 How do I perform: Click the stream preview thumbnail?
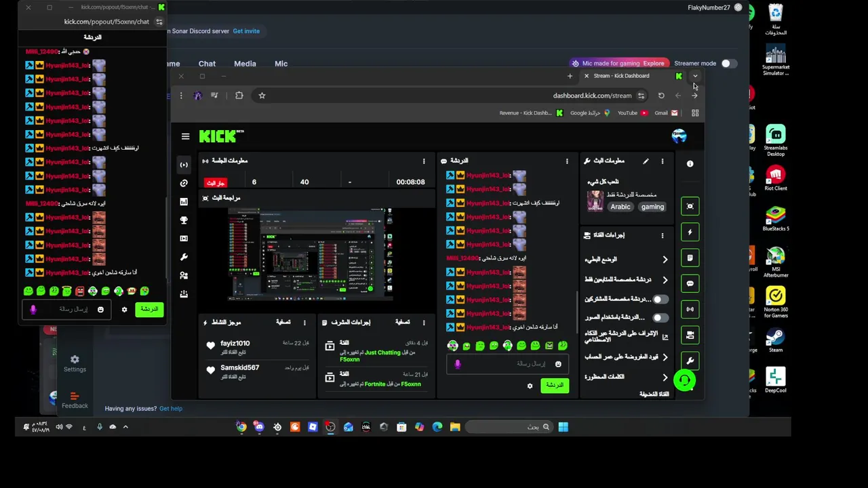[x=310, y=254]
